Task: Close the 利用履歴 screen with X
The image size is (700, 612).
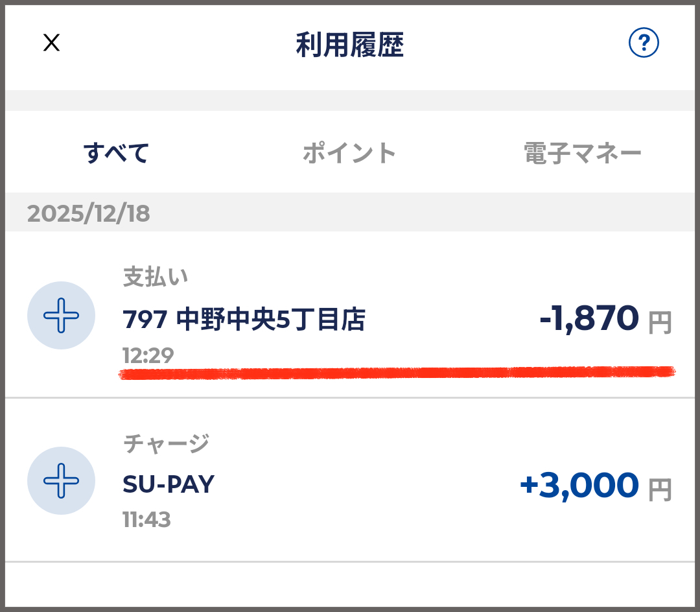Action: (x=51, y=43)
